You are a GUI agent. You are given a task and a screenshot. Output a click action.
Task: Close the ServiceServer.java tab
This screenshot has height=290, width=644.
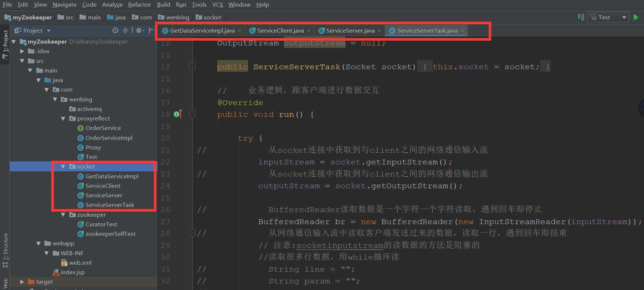379,31
